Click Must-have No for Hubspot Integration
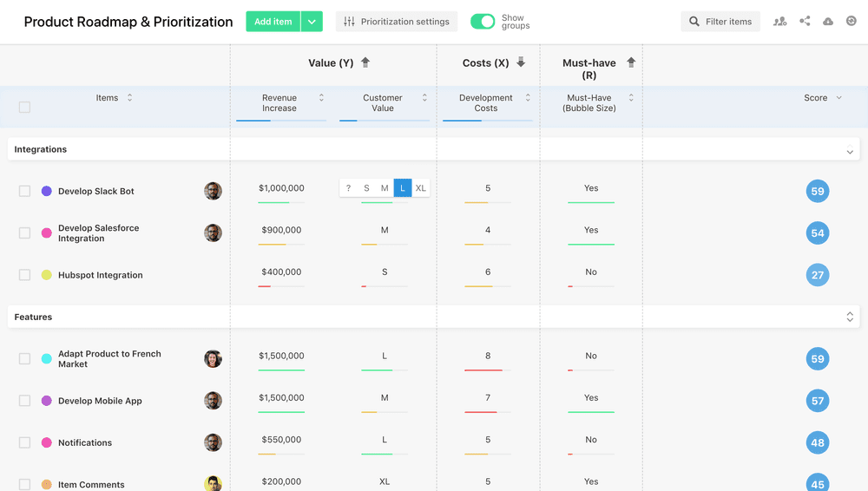 point(591,272)
